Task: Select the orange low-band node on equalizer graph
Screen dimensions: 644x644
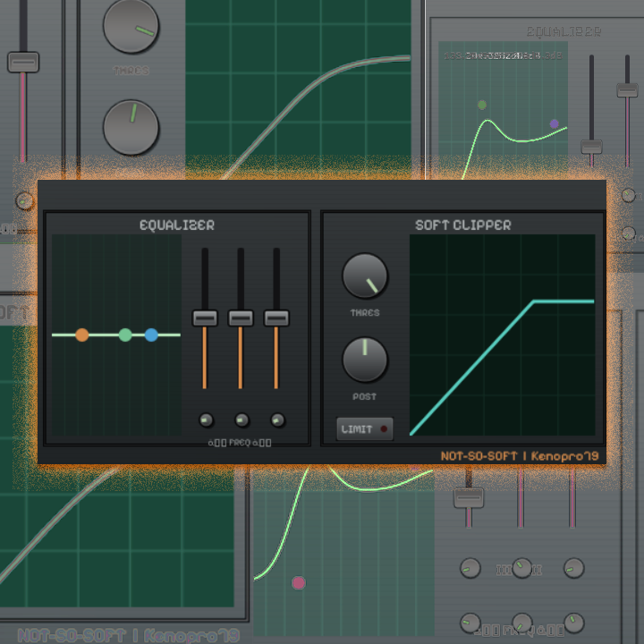Action: click(x=82, y=335)
